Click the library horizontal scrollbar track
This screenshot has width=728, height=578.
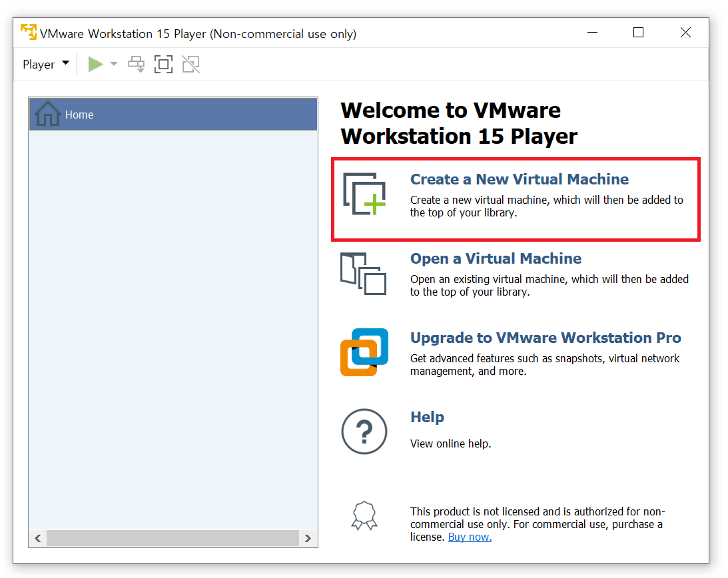point(173,538)
